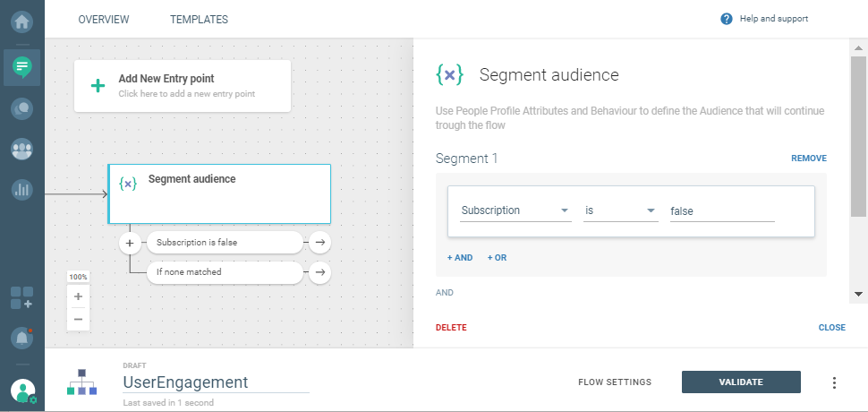
Task: Open the Communicate messages sidebar icon
Action: pyautogui.click(x=21, y=66)
